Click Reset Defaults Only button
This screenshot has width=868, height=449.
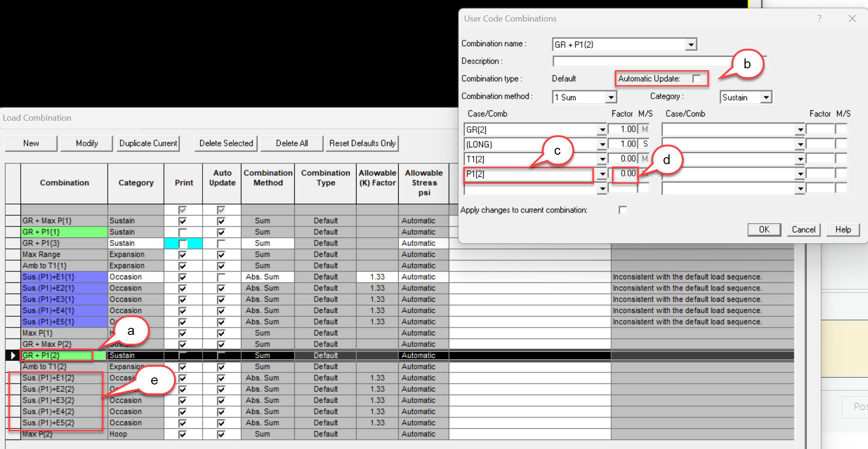point(362,144)
